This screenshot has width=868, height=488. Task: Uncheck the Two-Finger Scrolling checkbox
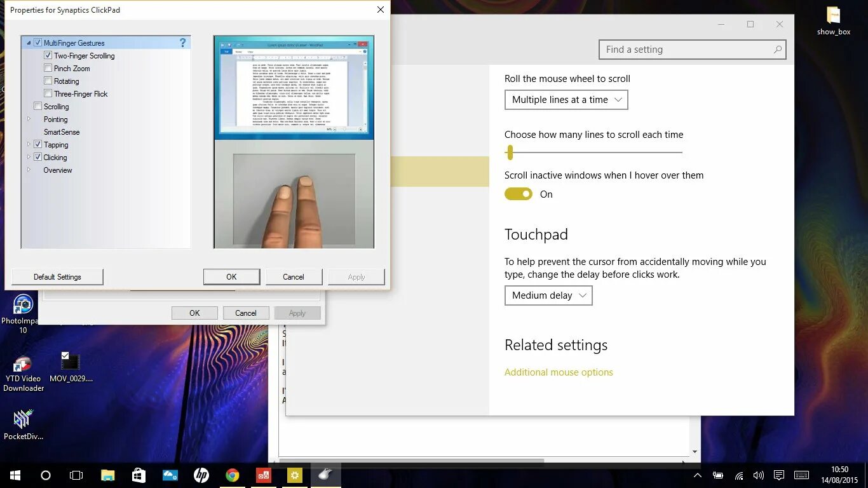tap(48, 55)
